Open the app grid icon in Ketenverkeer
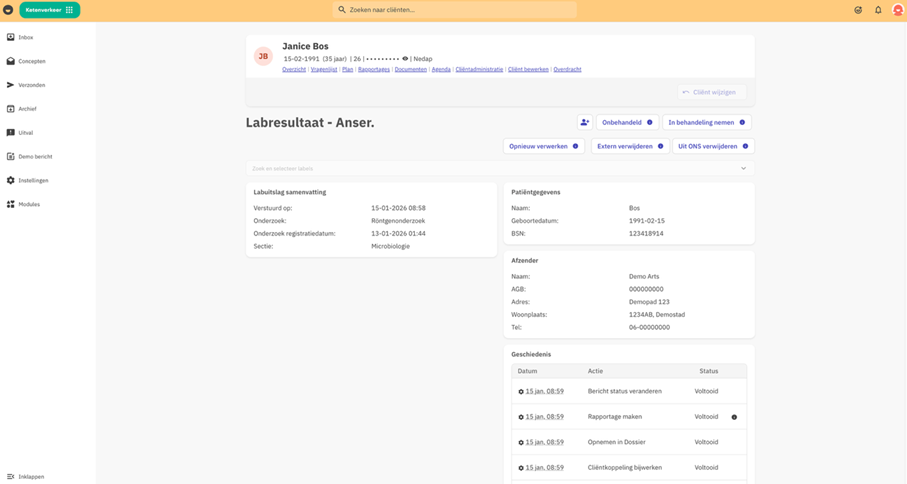Screen dimensions: 907x484 (x=69, y=10)
